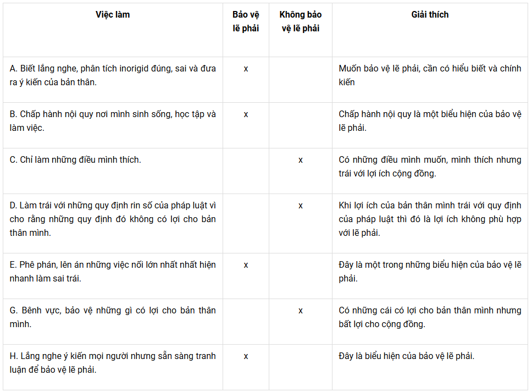Viewport: 532px width, 392px height.
Task: Click statement G 'Bênh vực, bảo vệ'
Action: [x=113, y=317]
